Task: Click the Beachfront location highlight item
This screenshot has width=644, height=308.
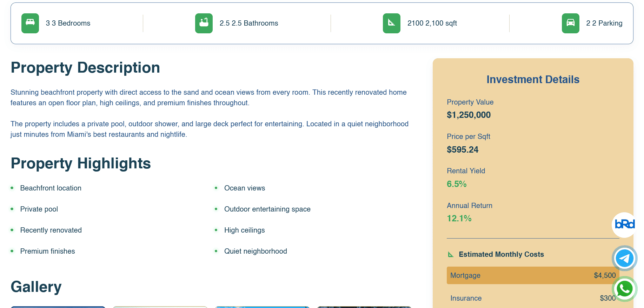Action: click(51, 188)
